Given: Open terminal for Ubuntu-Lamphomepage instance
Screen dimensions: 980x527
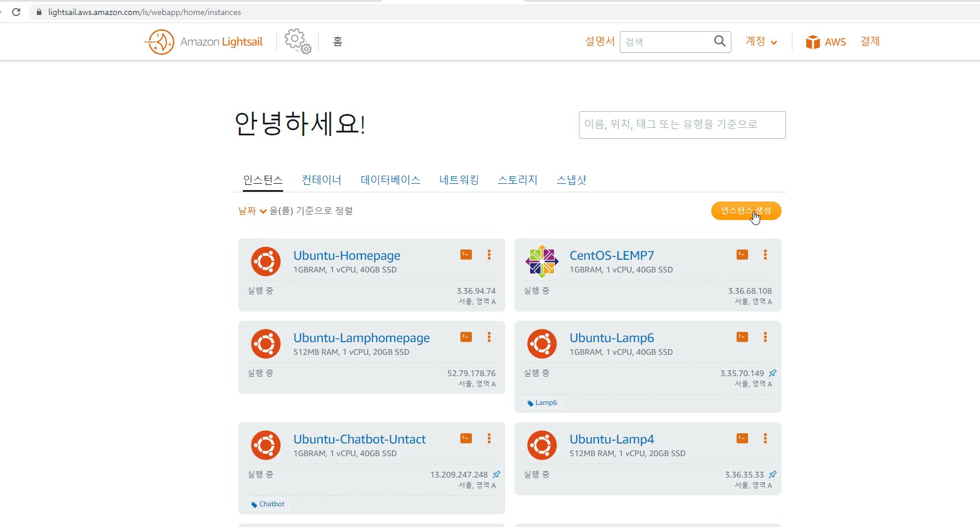Looking at the screenshot, I should click(x=466, y=337).
